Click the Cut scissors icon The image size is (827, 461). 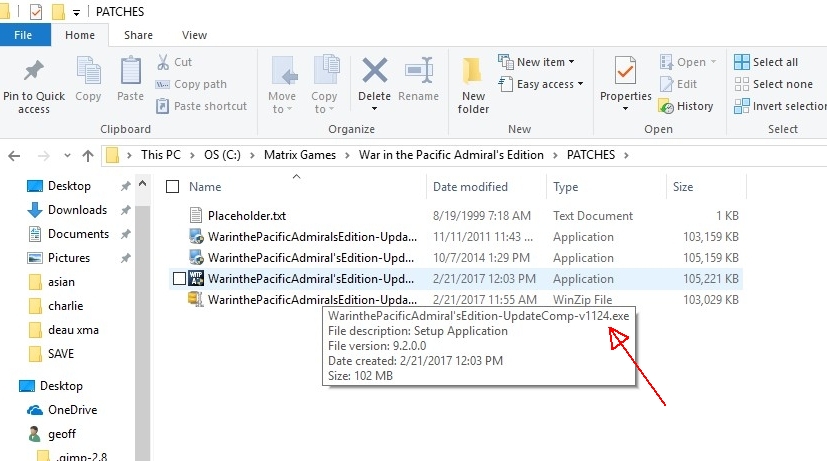pyautogui.click(x=163, y=62)
